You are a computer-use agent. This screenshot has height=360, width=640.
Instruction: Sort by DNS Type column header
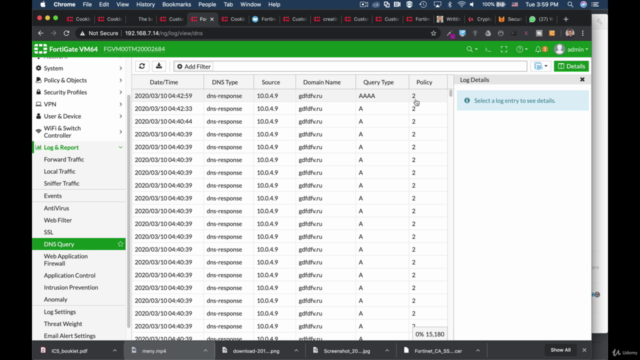tap(228, 82)
